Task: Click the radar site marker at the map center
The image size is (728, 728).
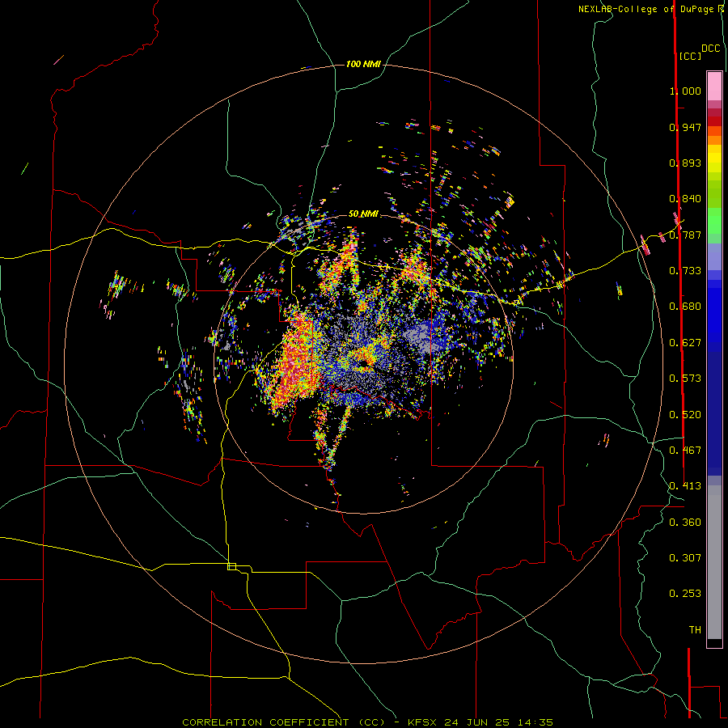Action: [x=363, y=363]
